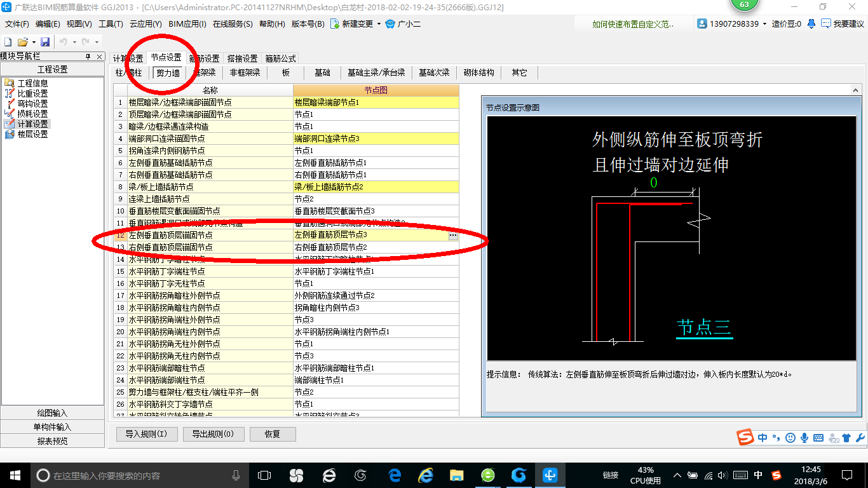Click the ellipsis button in row 12
Screen dimensions: 868x488
pos(453,235)
